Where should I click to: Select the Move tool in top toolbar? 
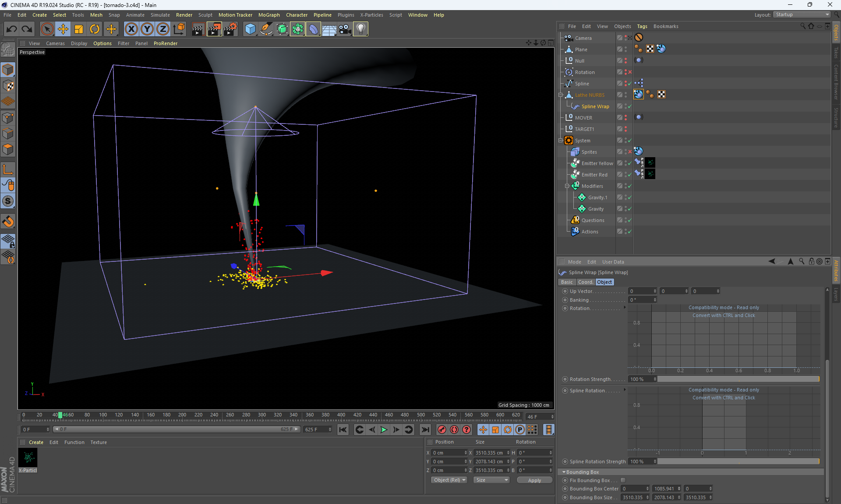[63, 29]
